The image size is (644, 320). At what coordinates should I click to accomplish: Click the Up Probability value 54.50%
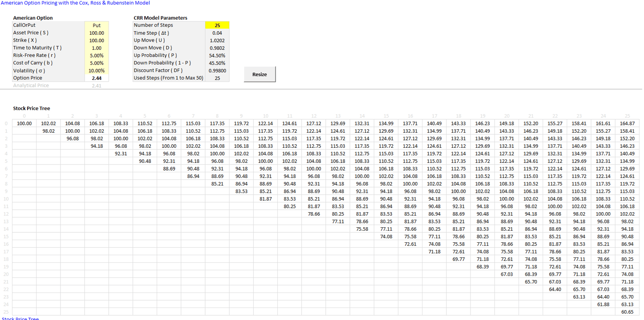click(217, 55)
